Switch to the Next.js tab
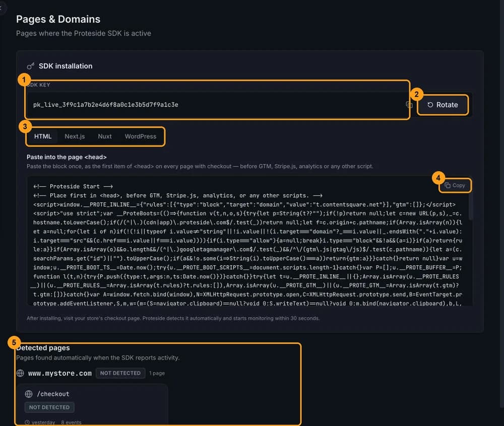 pyautogui.click(x=75, y=136)
